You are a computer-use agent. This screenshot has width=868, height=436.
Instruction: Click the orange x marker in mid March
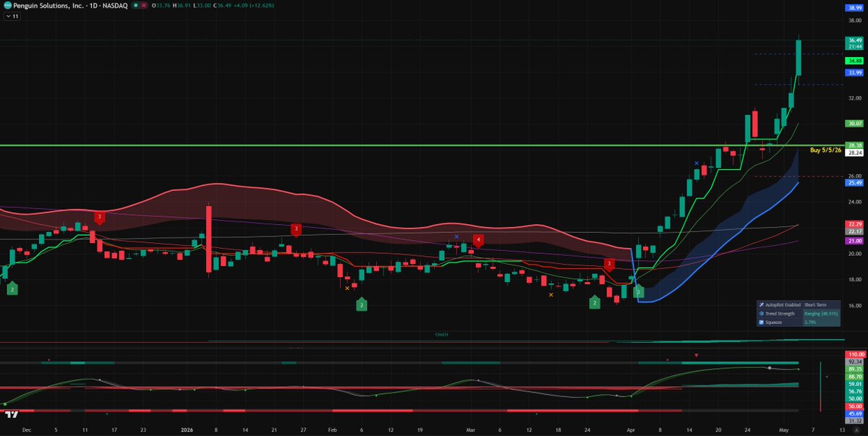(x=551, y=294)
